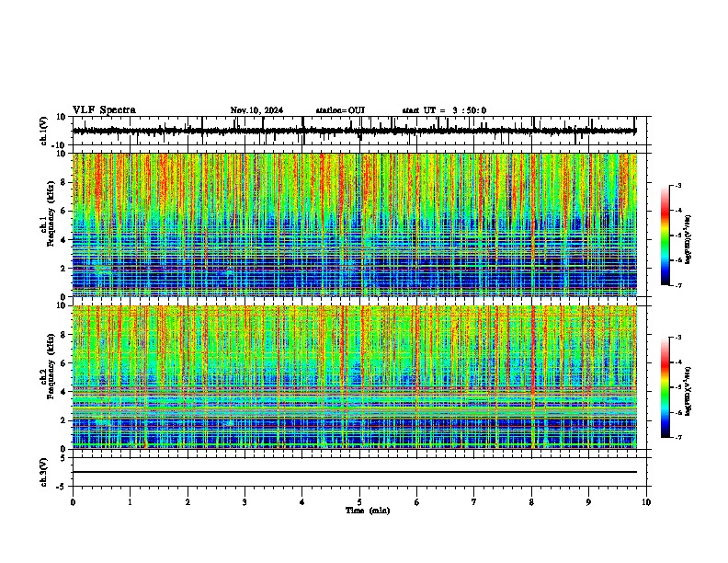The height and width of the screenshot is (563, 728).
Task: Click the "-7" tick of ch.1 colorbar
Action: pos(678,285)
